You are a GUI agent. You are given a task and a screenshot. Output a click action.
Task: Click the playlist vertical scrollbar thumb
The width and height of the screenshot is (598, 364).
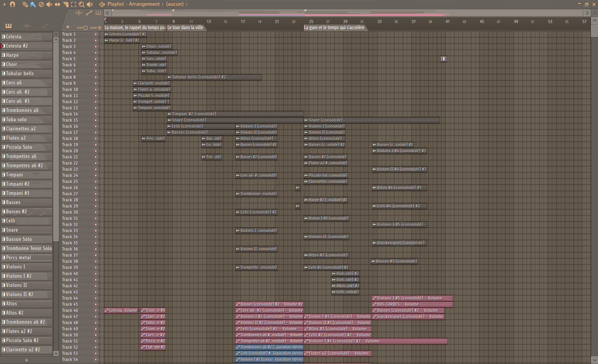click(595, 30)
